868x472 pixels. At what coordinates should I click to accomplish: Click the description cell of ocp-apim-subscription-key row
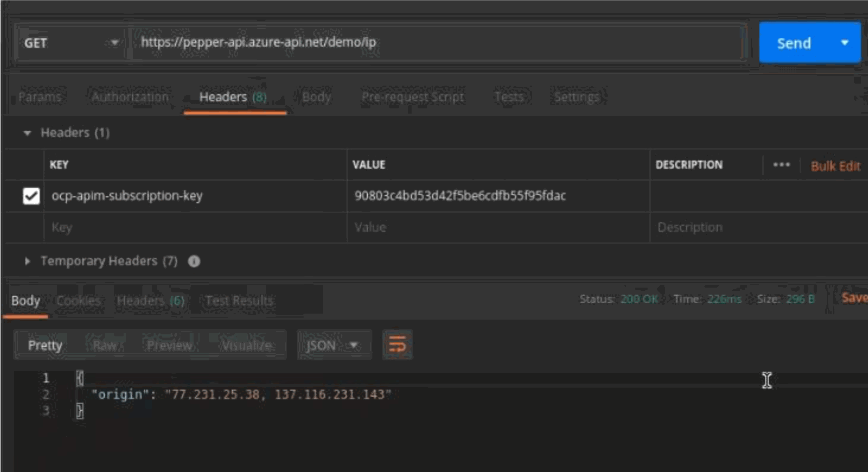[x=759, y=196]
